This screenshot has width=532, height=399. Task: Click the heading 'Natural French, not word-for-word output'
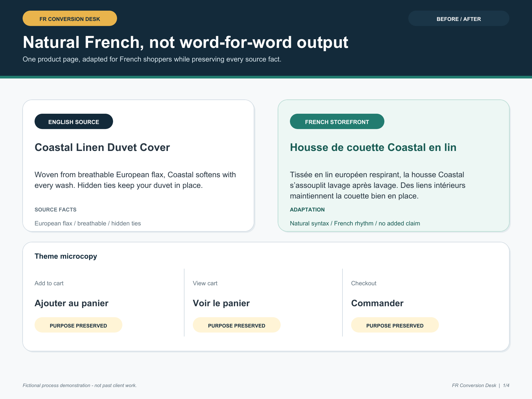coord(186,42)
